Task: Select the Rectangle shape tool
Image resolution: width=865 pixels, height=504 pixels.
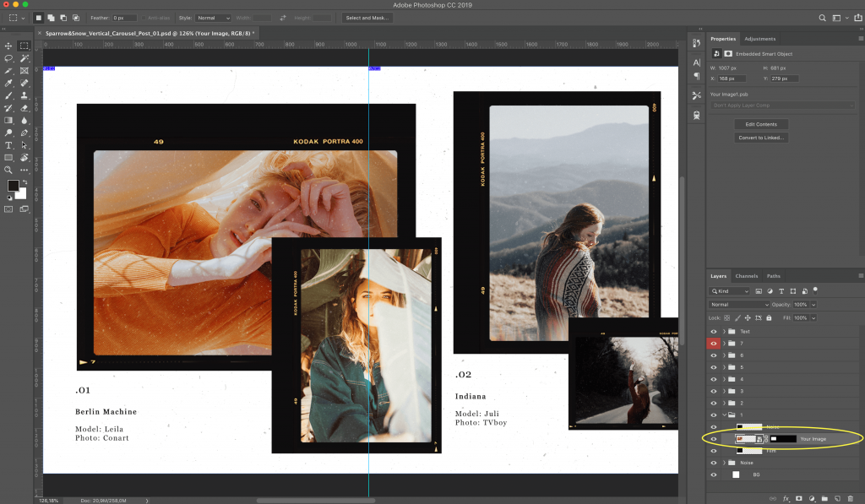Action: (8, 158)
